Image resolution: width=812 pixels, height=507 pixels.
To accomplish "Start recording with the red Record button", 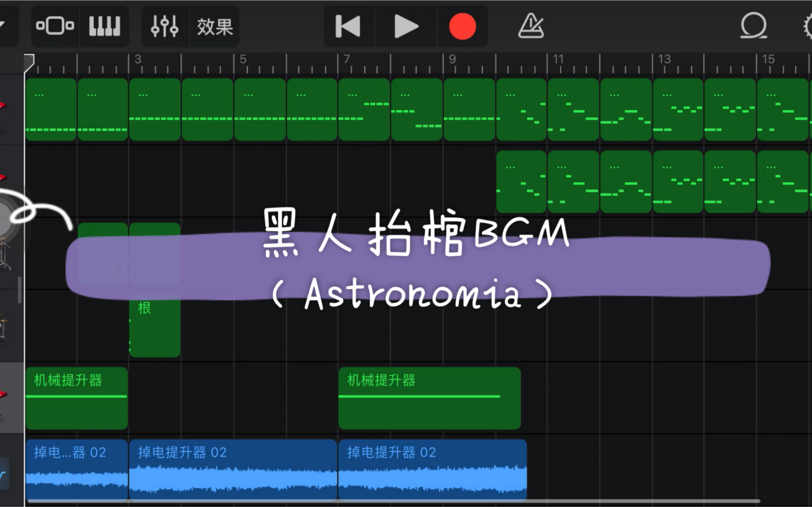I will 462,26.
